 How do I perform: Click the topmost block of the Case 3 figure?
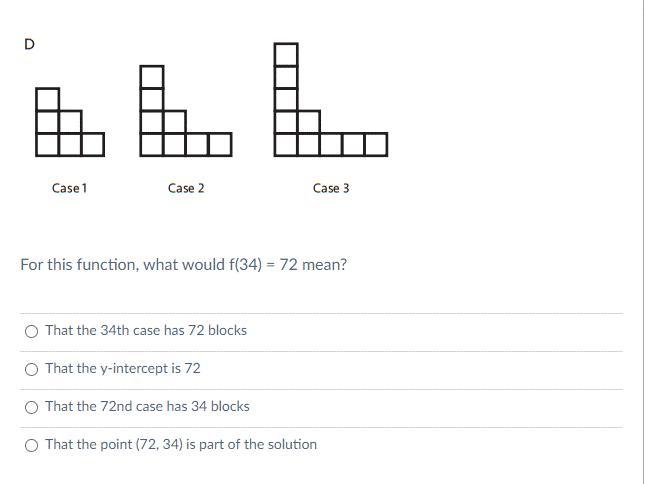[286, 54]
